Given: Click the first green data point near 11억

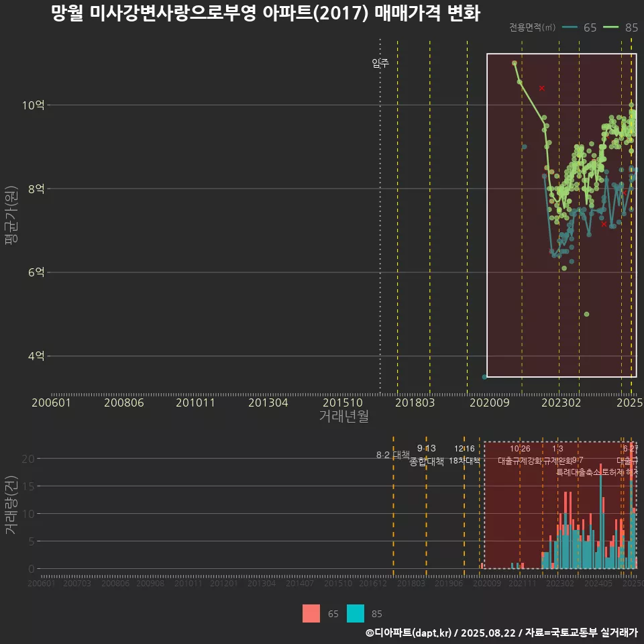Looking at the screenshot, I should [515, 63].
